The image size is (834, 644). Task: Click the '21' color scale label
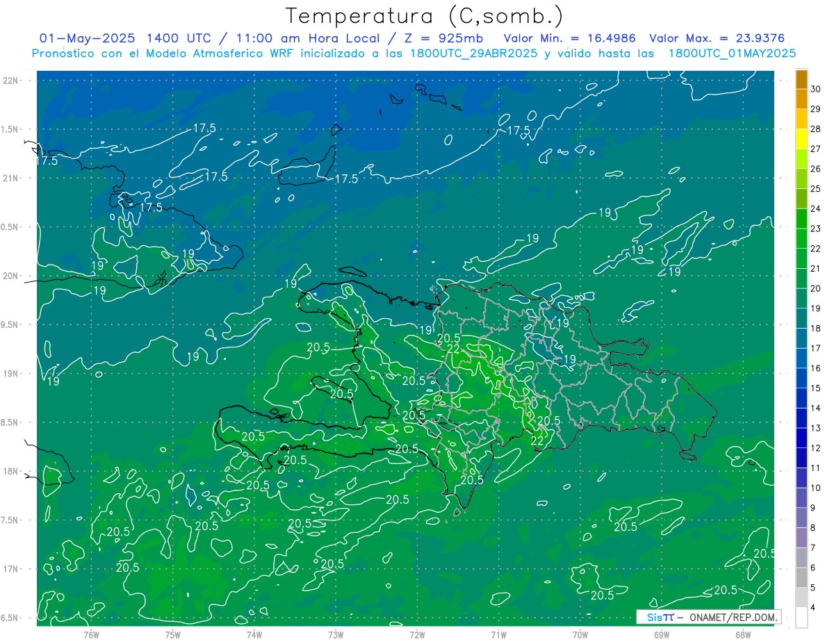pos(815,268)
